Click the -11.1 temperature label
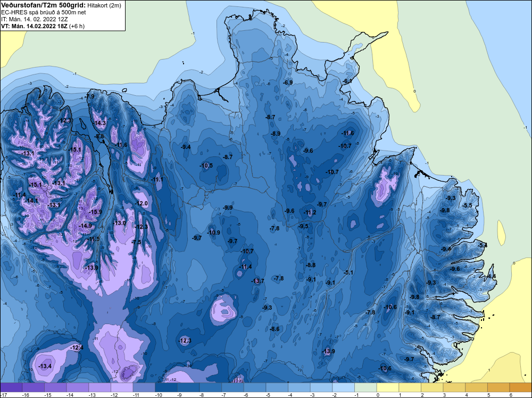532x398 pixels. [x=157, y=179]
